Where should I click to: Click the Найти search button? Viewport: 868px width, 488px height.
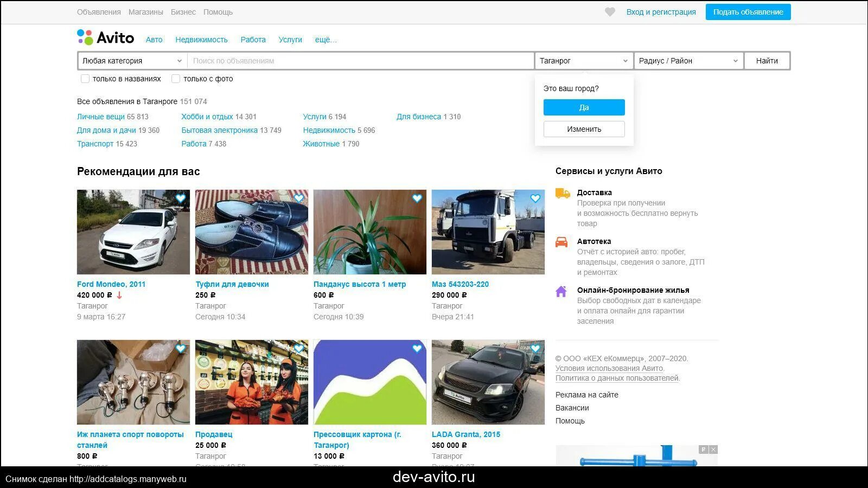pyautogui.click(x=767, y=61)
